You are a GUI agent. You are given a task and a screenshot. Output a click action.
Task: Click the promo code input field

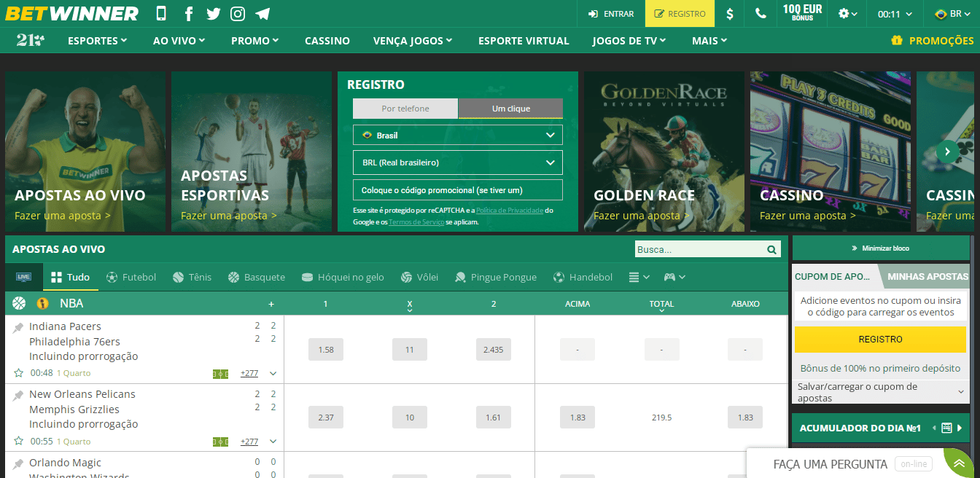(x=458, y=190)
